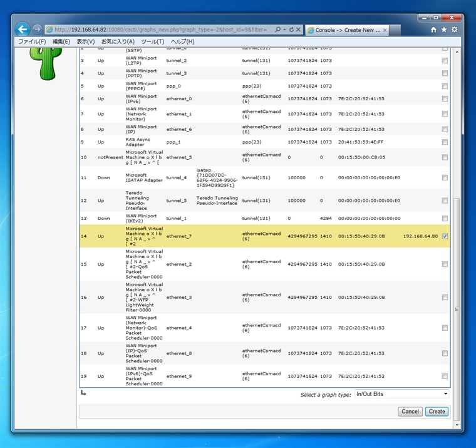Check the box for row 12 tunnel_5
This screenshot has width=476, height=448.
click(445, 201)
